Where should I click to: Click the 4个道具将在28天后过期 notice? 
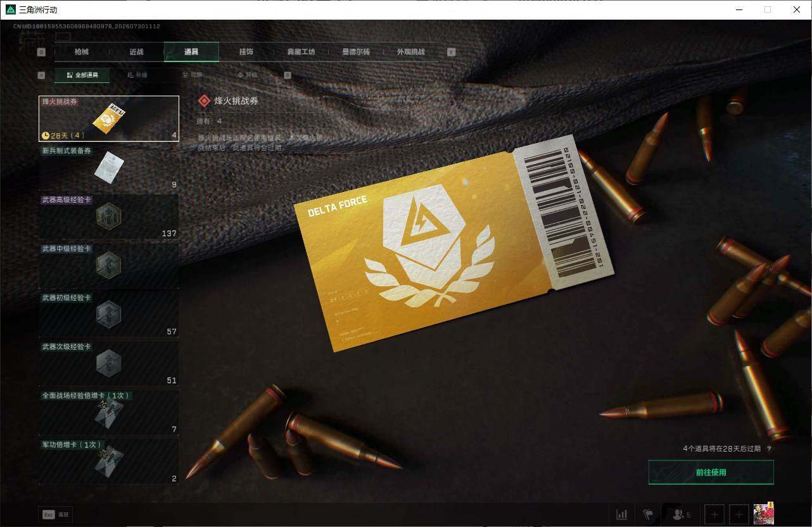pyautogui.click(x=723, y=448)
